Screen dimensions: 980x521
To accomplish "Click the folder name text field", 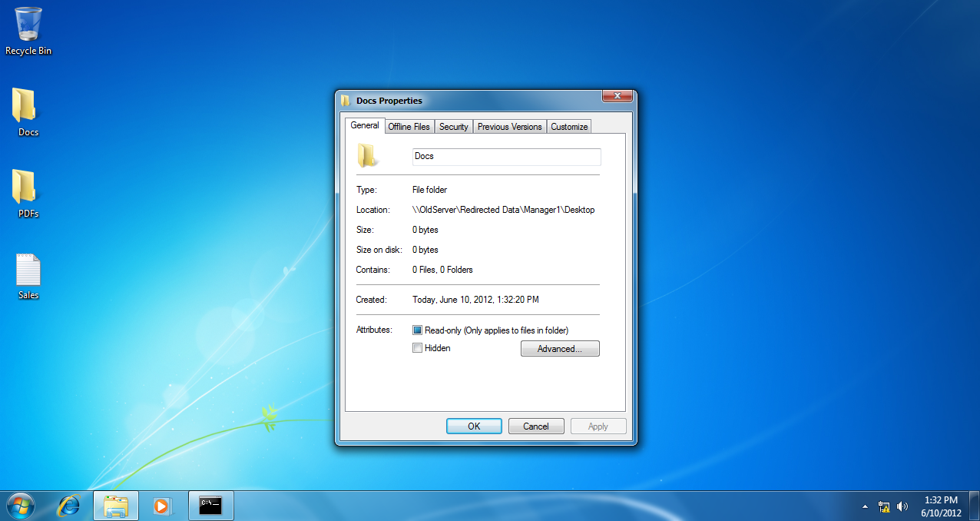I will tap(506, 157).
